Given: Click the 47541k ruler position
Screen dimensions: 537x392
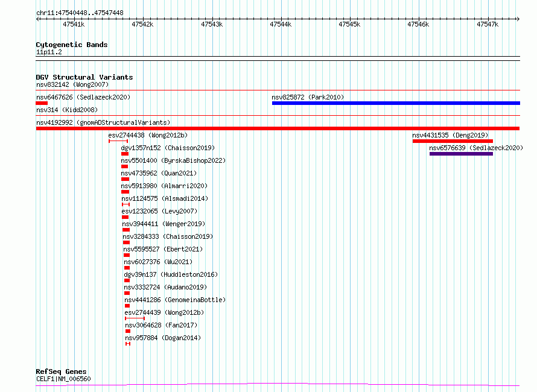Looking at the screenshot, I should coord(74,24).
